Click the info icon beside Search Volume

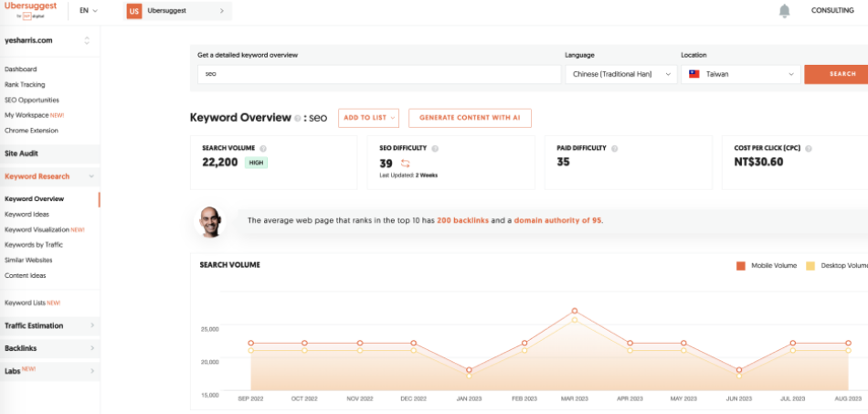coord(263,147)
